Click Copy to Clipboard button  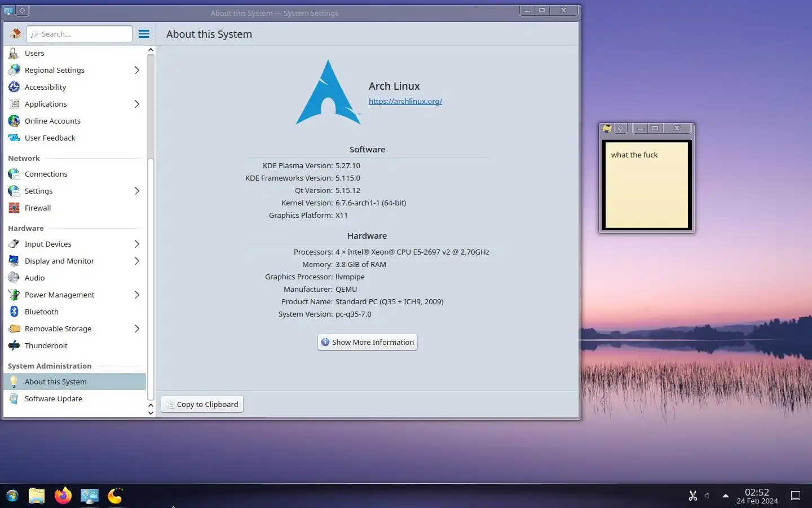coord(202,404)
